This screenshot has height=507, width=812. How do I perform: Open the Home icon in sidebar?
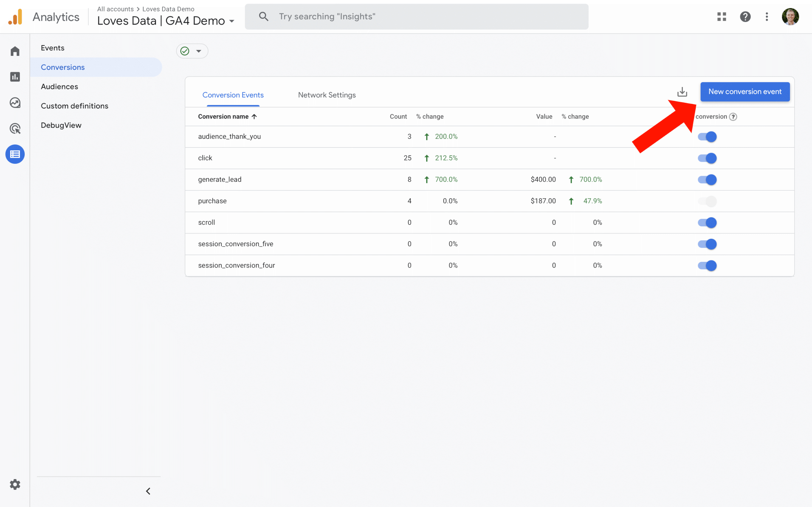coord(15,51)
